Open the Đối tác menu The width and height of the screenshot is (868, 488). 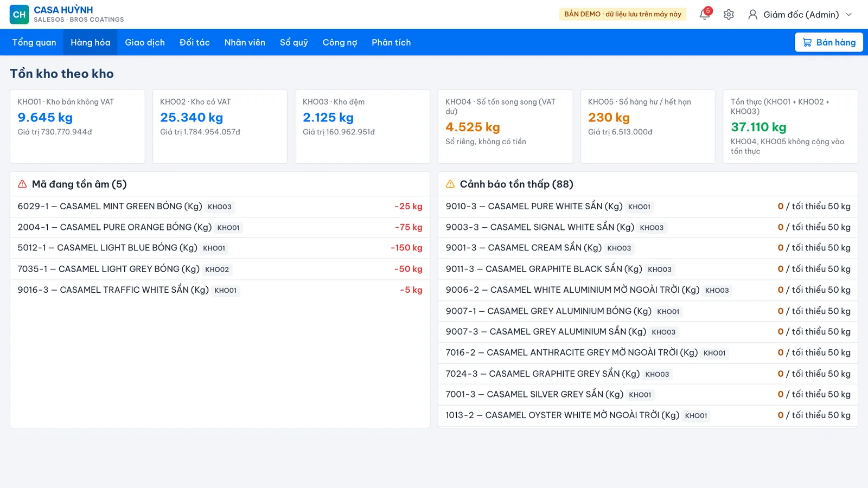point(195,42)
